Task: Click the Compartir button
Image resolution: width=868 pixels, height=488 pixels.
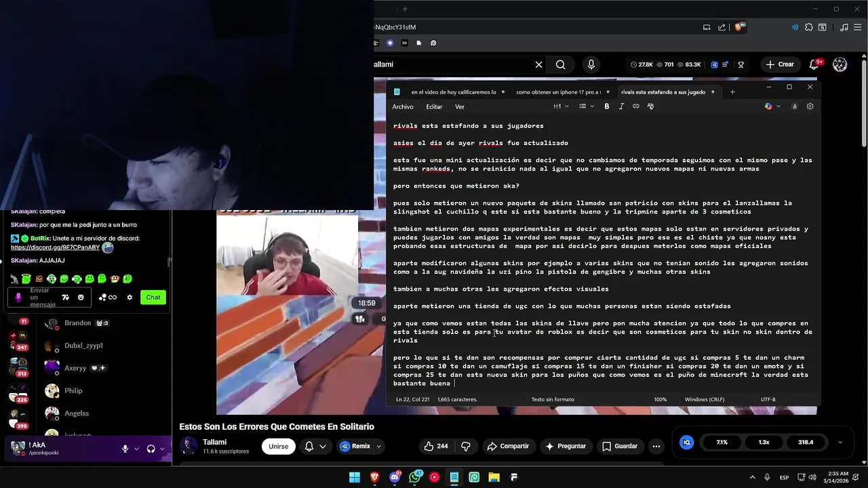Action: tap(508, 446)
